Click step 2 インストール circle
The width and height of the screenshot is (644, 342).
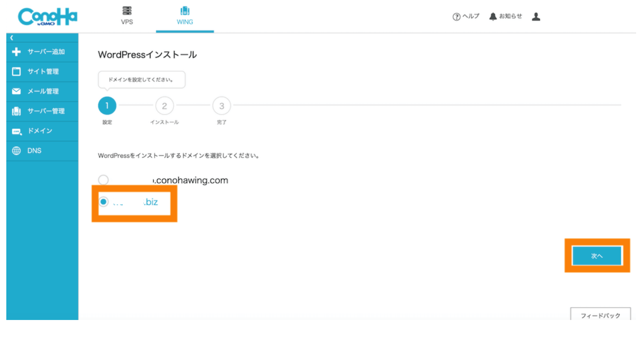165,106
